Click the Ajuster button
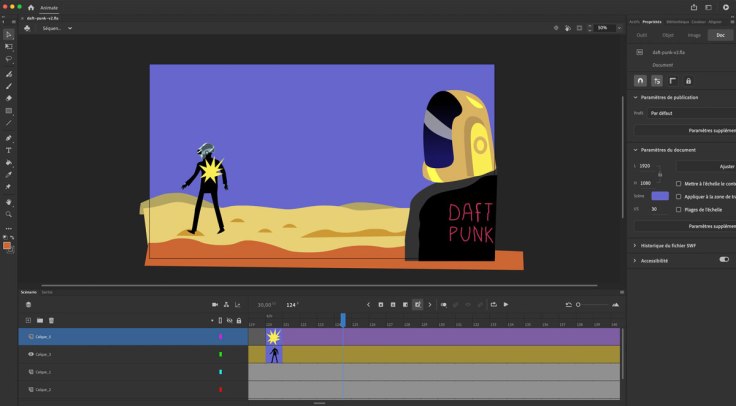The image size is (736, 406). tap(706, 166)
